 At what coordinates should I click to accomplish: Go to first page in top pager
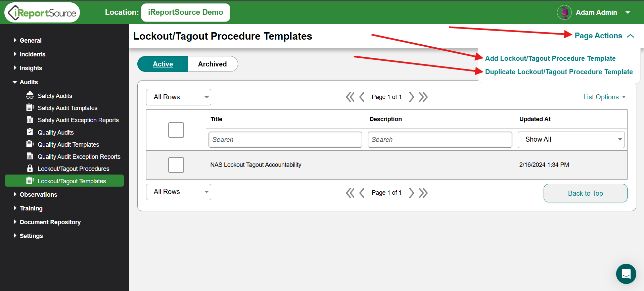pos(350,97)
